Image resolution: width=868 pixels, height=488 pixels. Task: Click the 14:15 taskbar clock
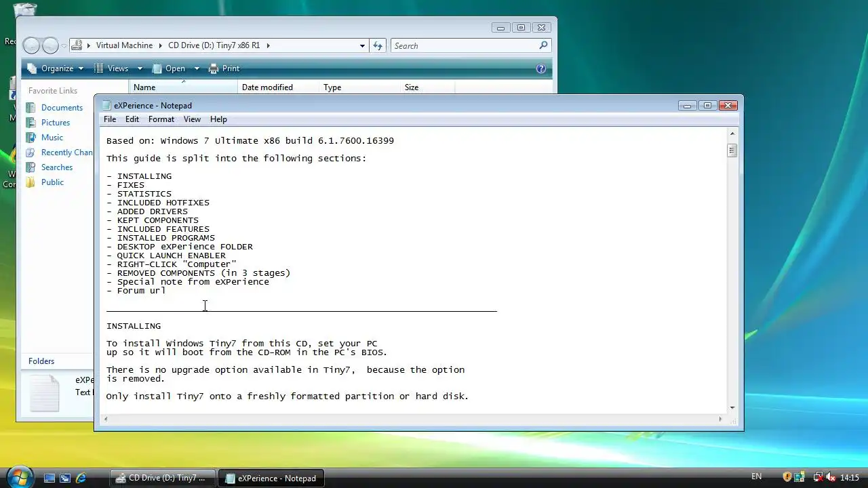tap(850, 478)
